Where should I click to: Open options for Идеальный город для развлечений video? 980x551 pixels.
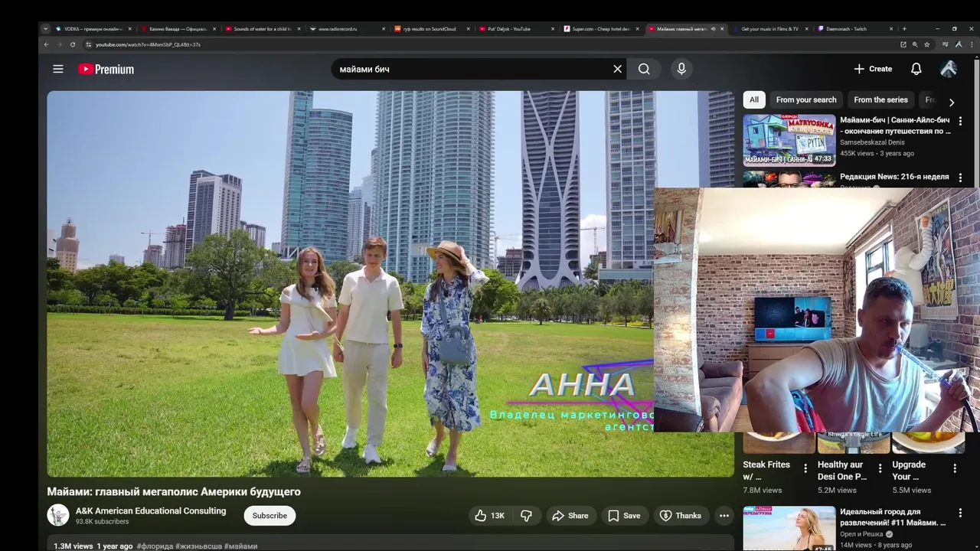click(x=960, y=513)
